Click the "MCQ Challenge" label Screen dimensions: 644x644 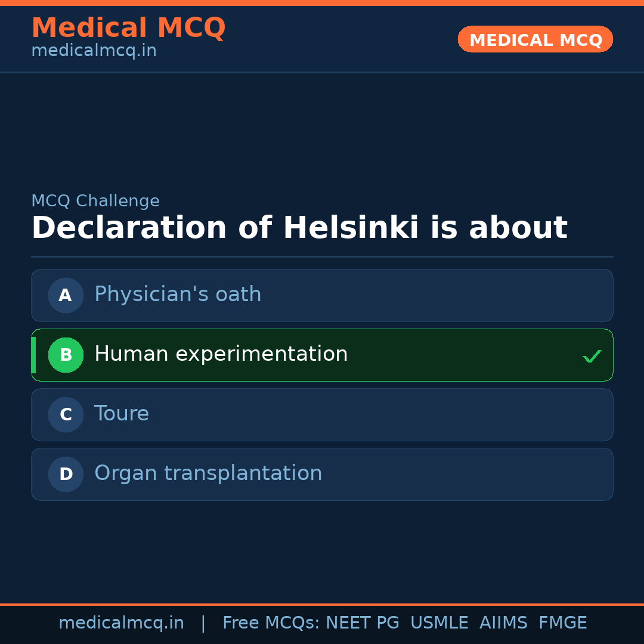(x=95, y=202)
